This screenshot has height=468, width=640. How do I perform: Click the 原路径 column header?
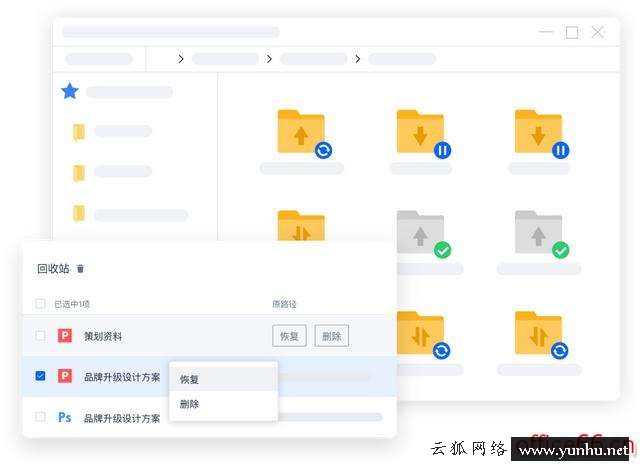[x=284, y=304]
